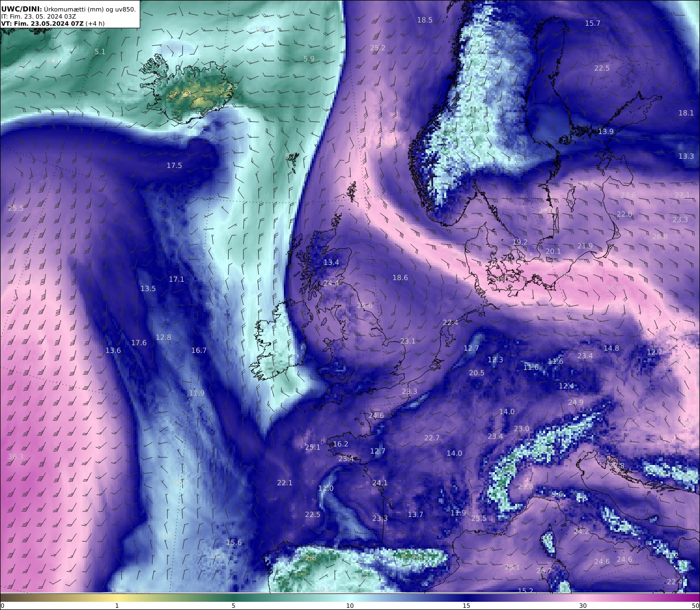
Task: Click the 5.1 value label
Action: coord(100,51)
